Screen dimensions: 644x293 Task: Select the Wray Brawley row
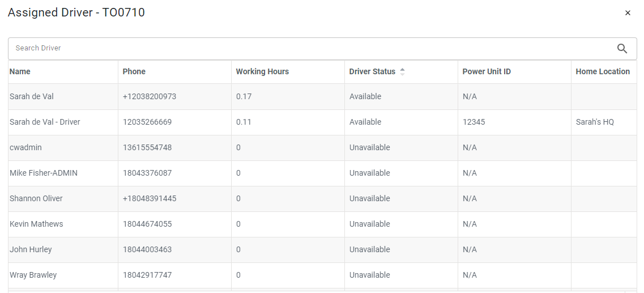point(322,275)
